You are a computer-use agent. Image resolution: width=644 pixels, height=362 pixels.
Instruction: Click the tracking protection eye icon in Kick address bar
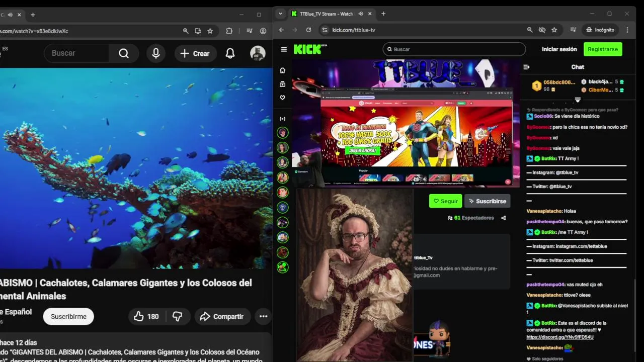[x=542, y=30]
